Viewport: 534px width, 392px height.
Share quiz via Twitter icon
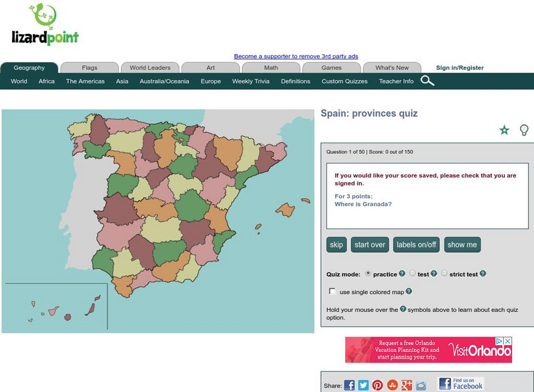point(363,385)
